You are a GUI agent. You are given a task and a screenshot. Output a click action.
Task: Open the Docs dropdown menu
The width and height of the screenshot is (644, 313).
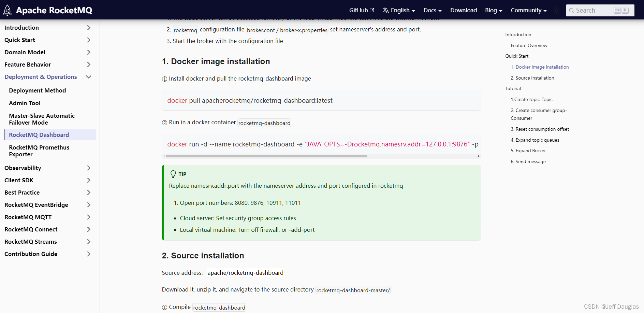click(x=432, y=10)
